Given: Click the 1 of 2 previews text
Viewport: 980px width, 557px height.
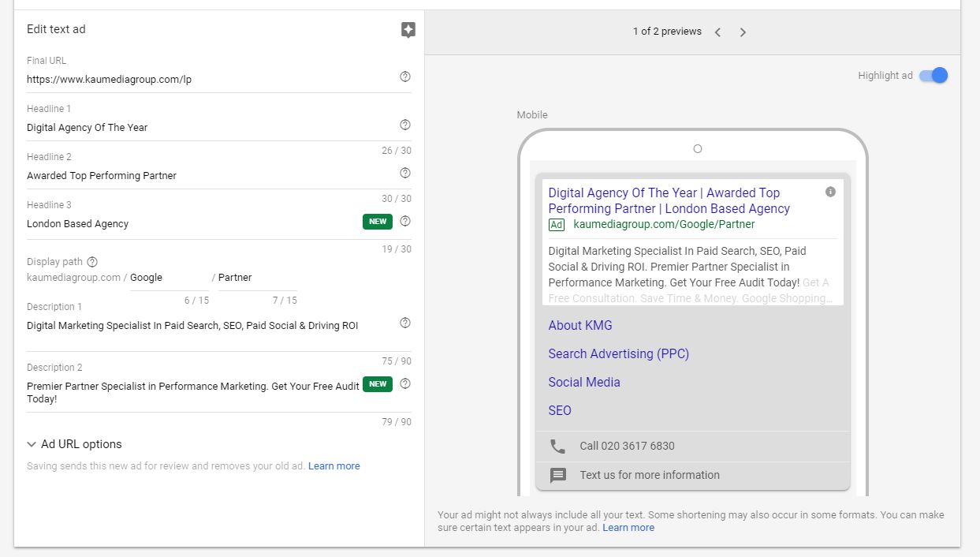Looking at the screenshot, I should tap(667, 32).
